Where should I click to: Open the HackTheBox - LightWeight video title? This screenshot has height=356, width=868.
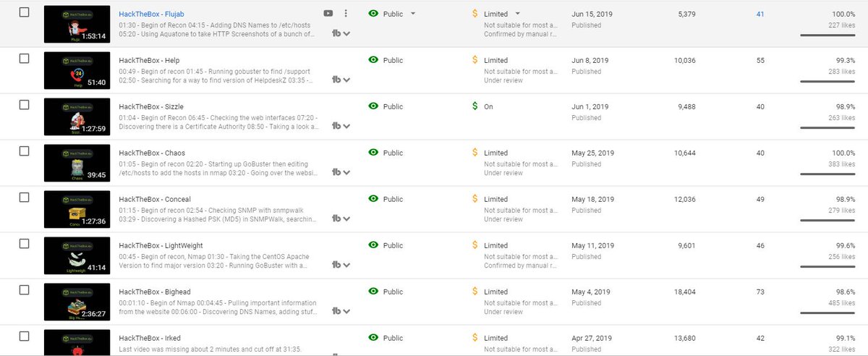160,245
